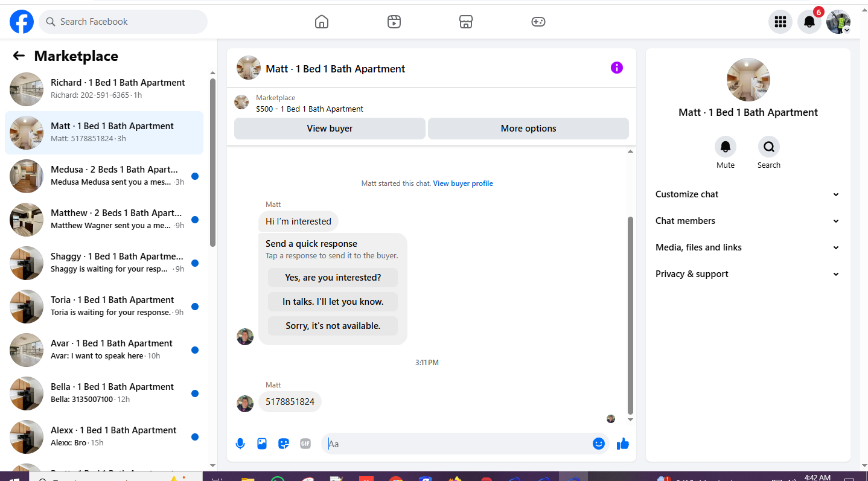Expand Customize chat section

748,194
